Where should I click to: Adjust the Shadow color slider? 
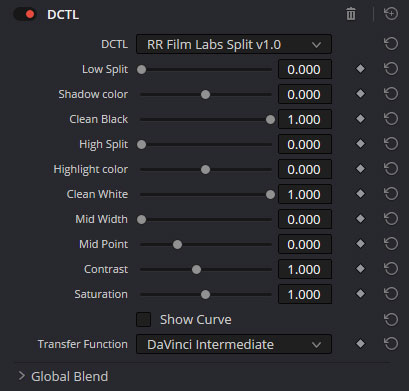(x=205, y=95)
